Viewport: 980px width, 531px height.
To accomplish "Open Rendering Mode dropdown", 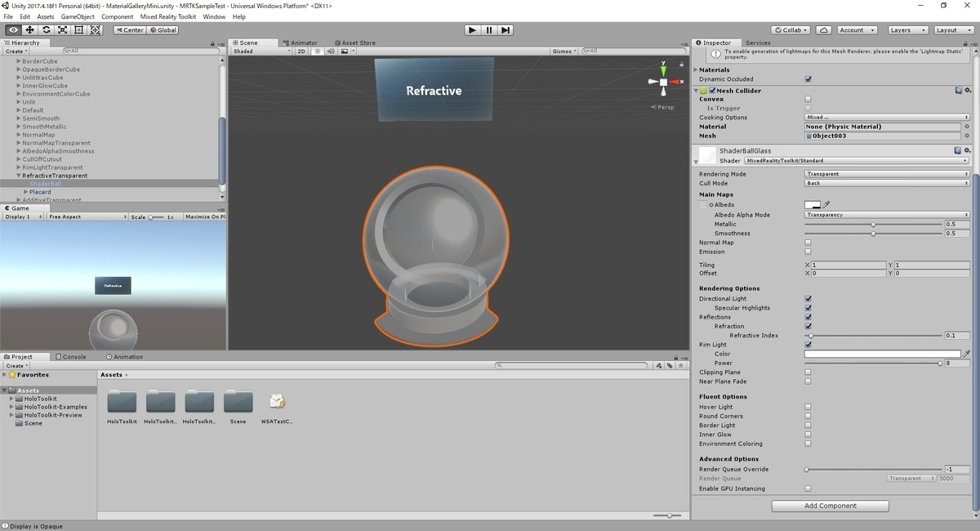I will coord(887,174).
